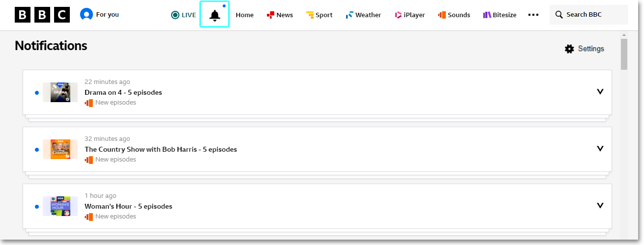Open the Drama on 4 thumbnail
Image resolution: width=644 pixels, height=245 pixels.
coord(60,92)
